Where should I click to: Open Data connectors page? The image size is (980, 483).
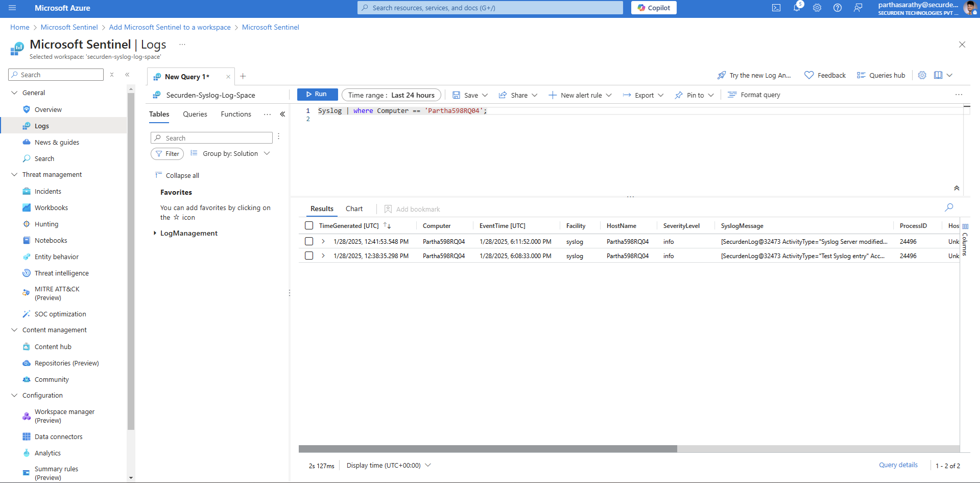(x=59, y=436)
